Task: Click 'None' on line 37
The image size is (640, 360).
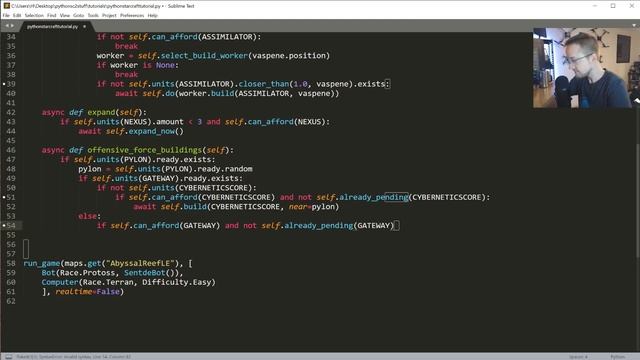Action: 165,65
